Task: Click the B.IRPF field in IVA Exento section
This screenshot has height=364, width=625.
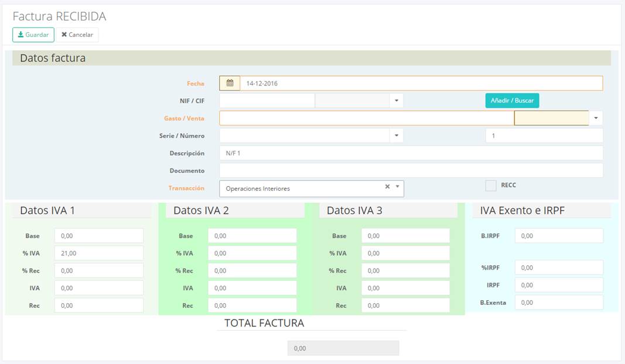Action: [x=558, y=235]
